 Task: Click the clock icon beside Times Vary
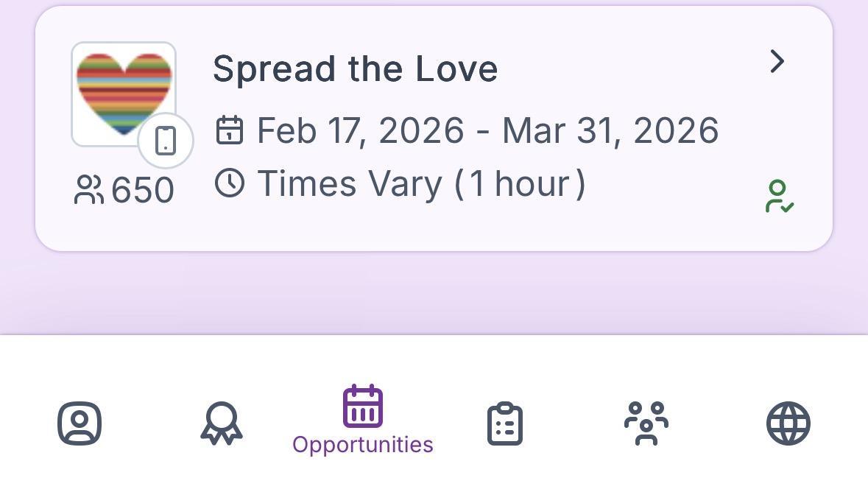click(x=230, y=183)
